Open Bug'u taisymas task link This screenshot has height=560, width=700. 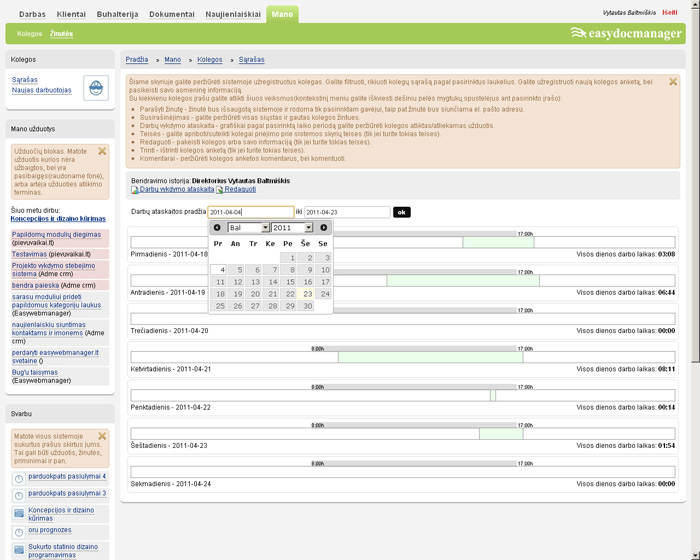pyautogui.click(x=34, y=372)
